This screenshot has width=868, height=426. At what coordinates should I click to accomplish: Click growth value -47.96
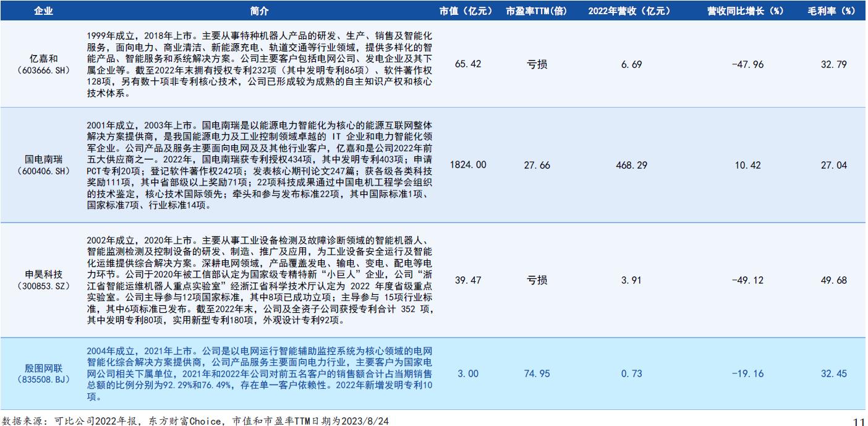(748, 64)
